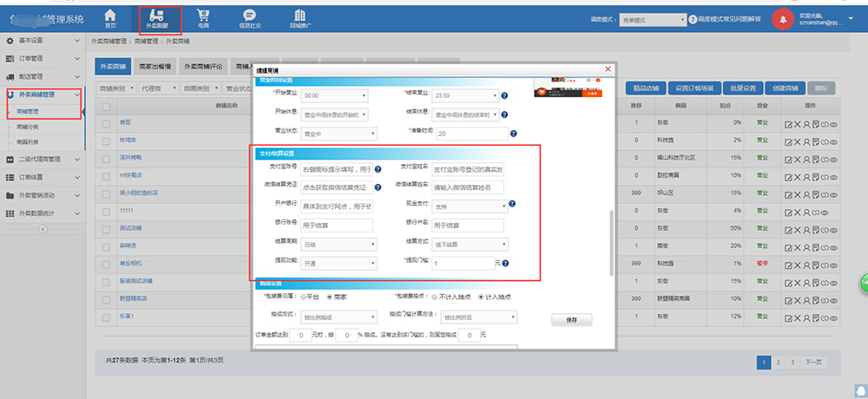868x399 pixels.
Task: Select 商铺分类 in the left sidebar
Action: pos(30,127)
